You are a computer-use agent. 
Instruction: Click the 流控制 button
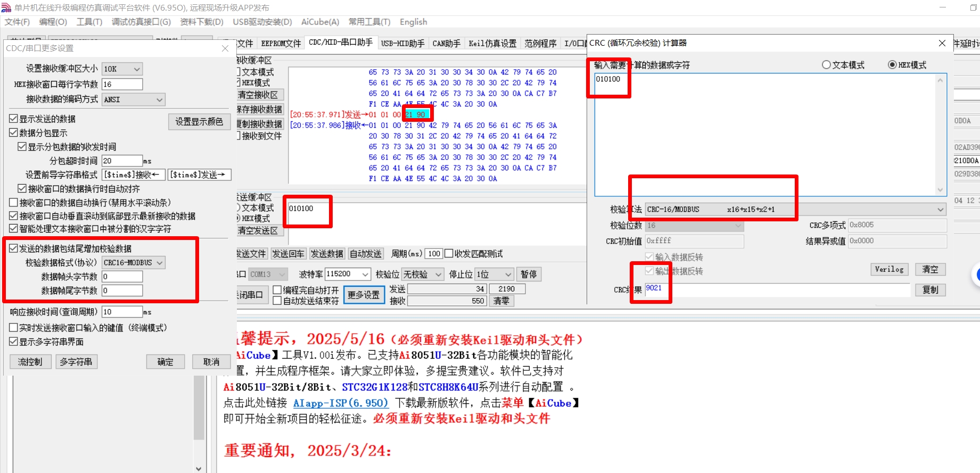tap(30, 362)
